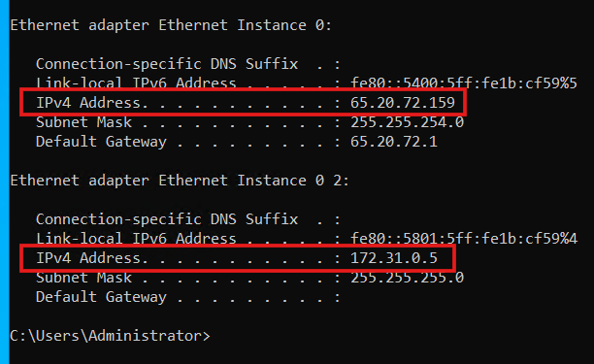
Task: Click the empty 'Default Gateway' label of second adapter
Action: 101,297
